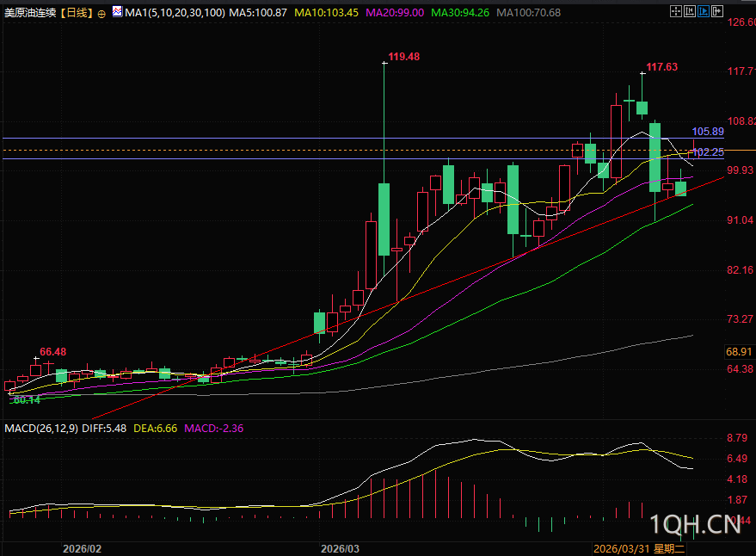This screenshot has height=556, width=756.
Task: Click the MA100:70.68 gray label
Action: point(528,13)
